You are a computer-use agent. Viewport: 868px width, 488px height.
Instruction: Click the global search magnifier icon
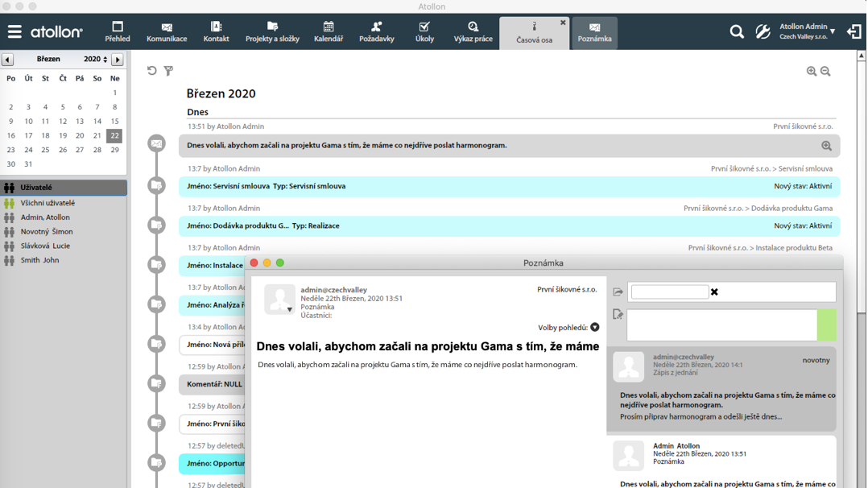736,32
